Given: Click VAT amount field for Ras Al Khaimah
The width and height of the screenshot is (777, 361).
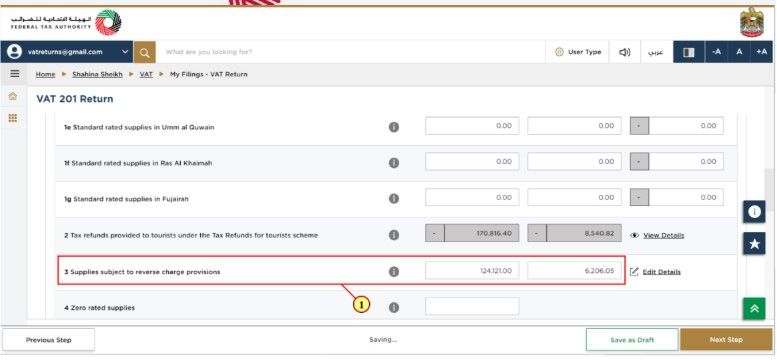Looking at the screenshot, I should [574, 161].
